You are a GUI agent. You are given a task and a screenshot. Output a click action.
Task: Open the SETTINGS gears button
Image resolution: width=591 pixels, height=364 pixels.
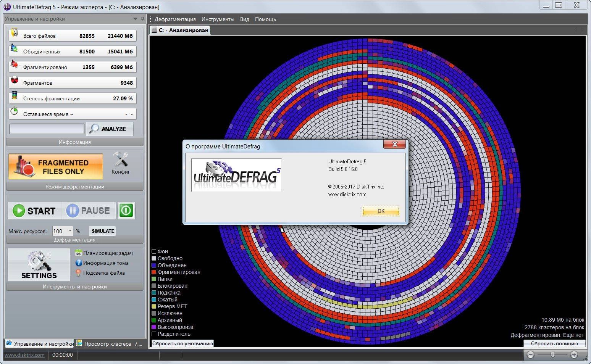39,265
